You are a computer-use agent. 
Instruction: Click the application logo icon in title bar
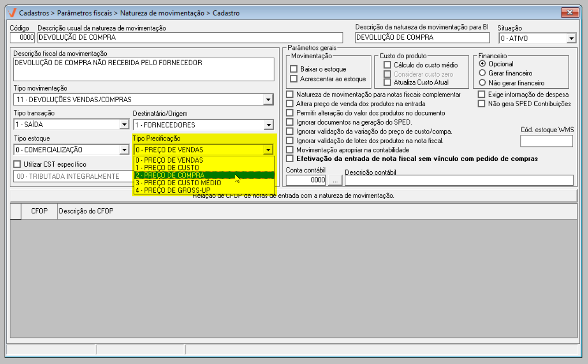(x=12, y=13)
